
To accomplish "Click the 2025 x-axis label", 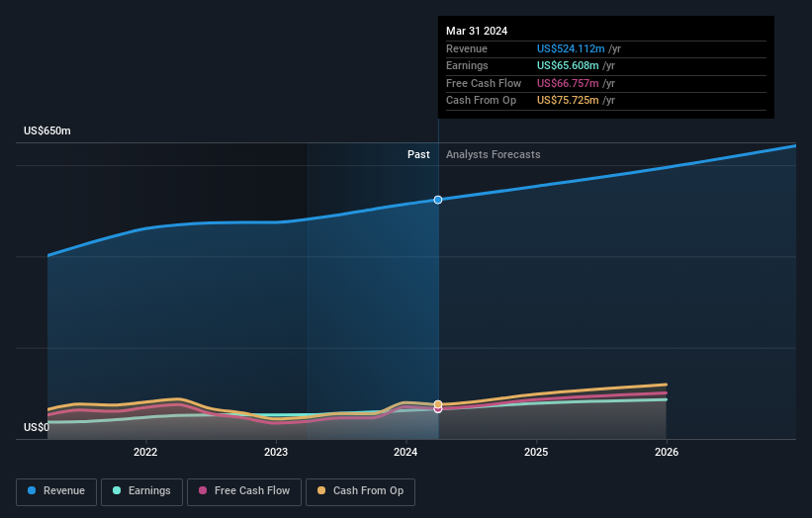I will click(536, 453).
